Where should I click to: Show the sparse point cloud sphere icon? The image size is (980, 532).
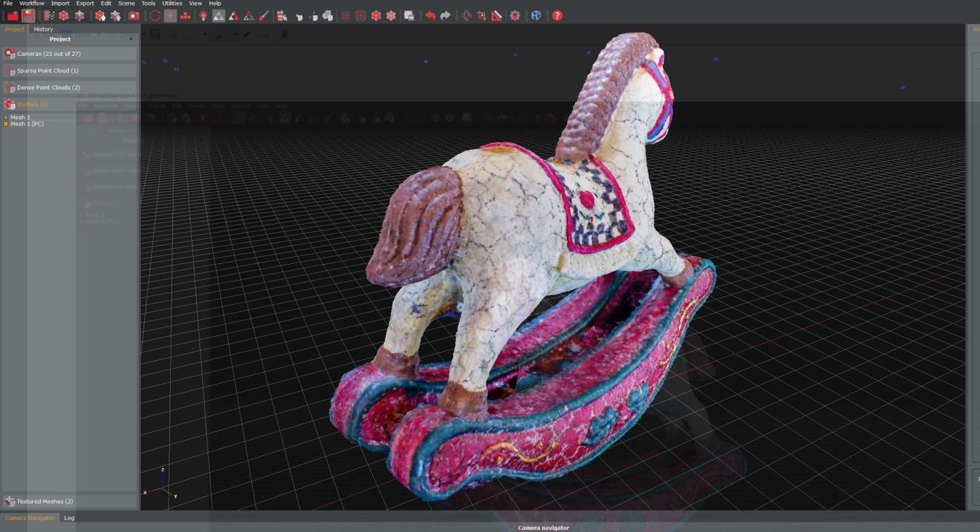pos(346,16)
